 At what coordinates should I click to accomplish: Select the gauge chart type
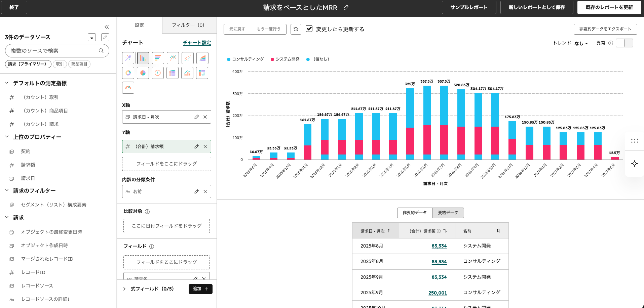click(128, 88)
